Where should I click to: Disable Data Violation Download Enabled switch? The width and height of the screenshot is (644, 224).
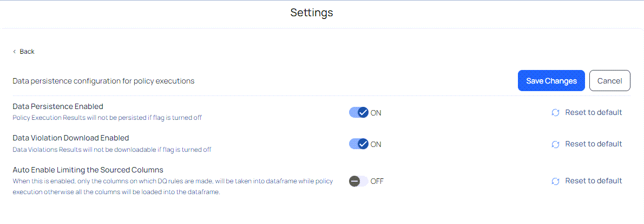click(359, 144)
